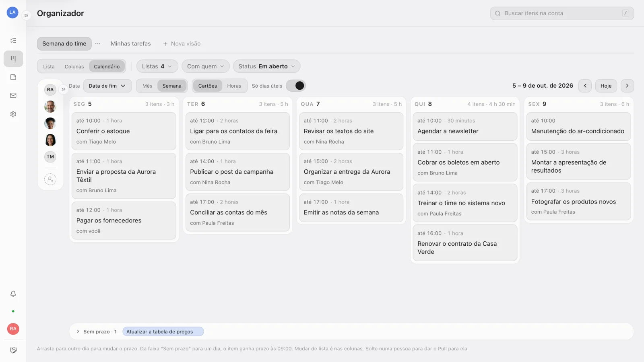Open the Minhas tarefas tab
Viewport: 644px width, 362px height.
[x=131, y=43]
